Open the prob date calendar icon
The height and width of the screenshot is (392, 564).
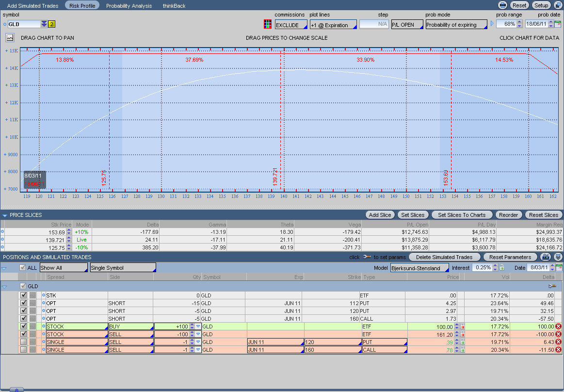(x=558, y=24)
